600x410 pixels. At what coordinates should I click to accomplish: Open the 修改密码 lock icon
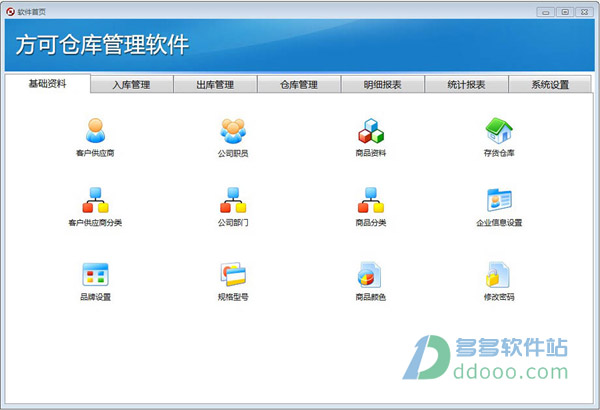497,274
